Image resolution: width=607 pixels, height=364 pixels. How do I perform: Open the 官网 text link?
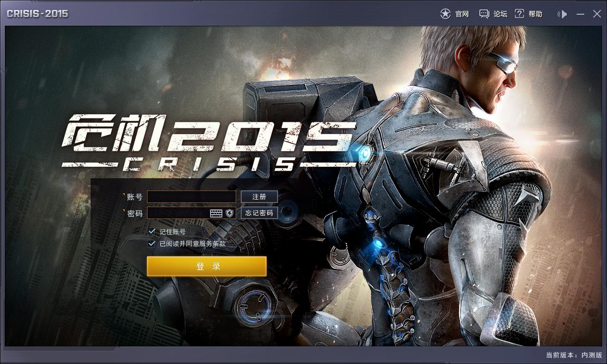click(462, 14)
